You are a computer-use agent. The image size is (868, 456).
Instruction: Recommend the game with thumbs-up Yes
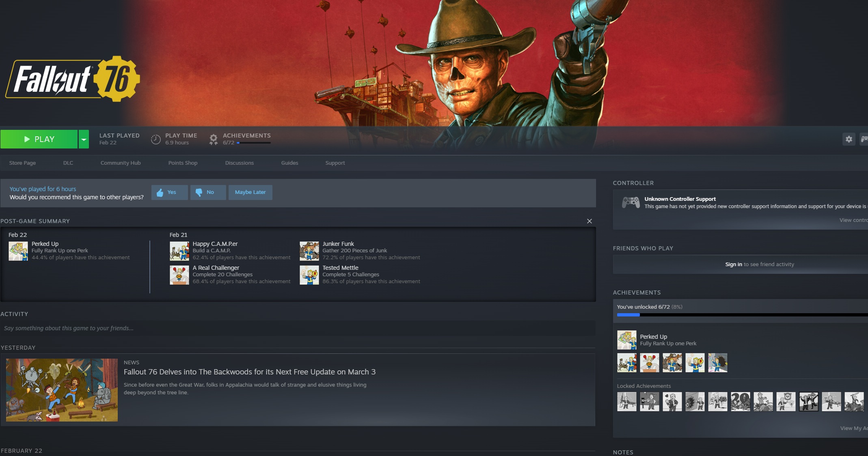[x=169, y=192]
